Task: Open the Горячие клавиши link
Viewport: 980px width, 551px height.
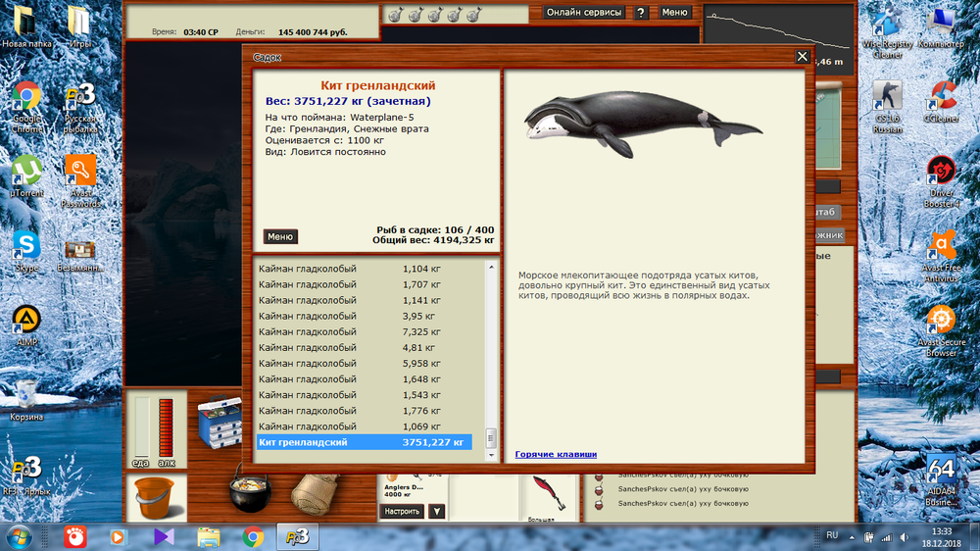Action: click(x=556, y=454)
